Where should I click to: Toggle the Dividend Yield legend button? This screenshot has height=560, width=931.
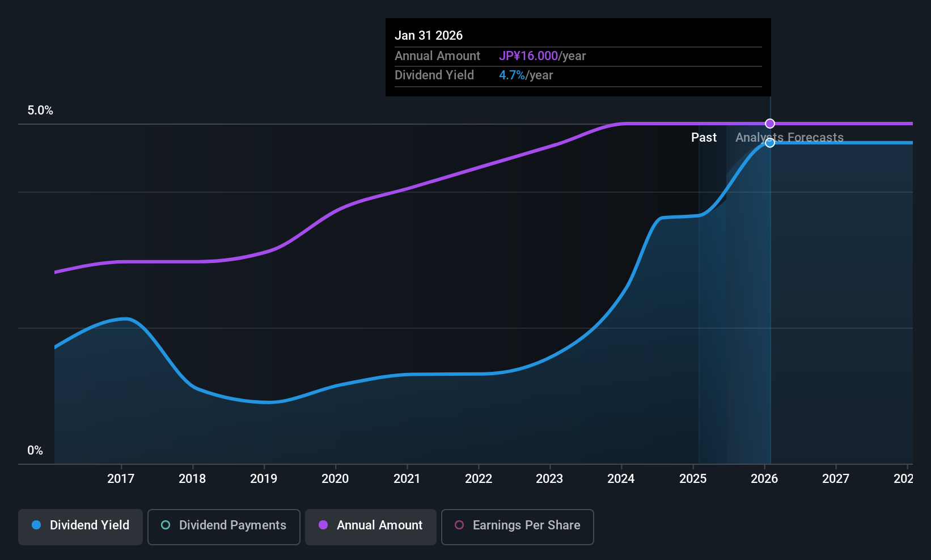[x=81, y=527]
